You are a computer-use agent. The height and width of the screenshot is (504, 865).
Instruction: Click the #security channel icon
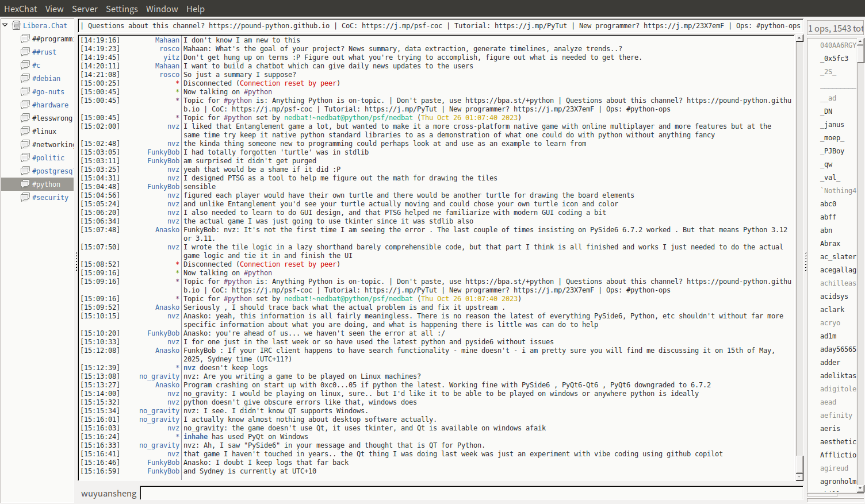[x=25, y=197]
